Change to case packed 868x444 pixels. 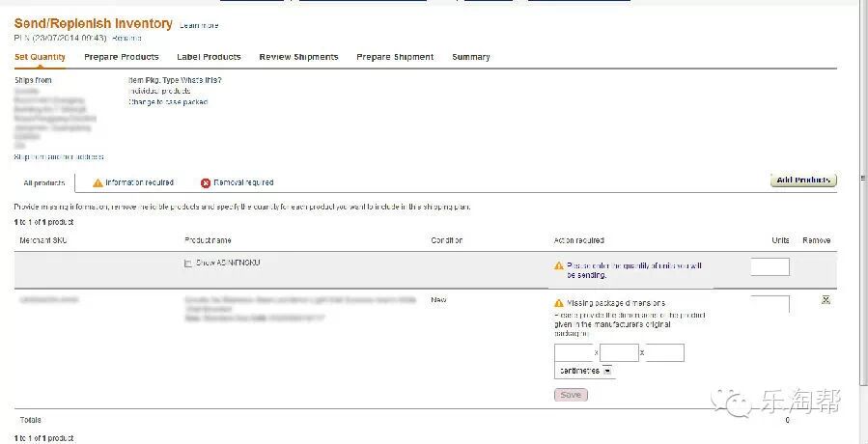168,102
